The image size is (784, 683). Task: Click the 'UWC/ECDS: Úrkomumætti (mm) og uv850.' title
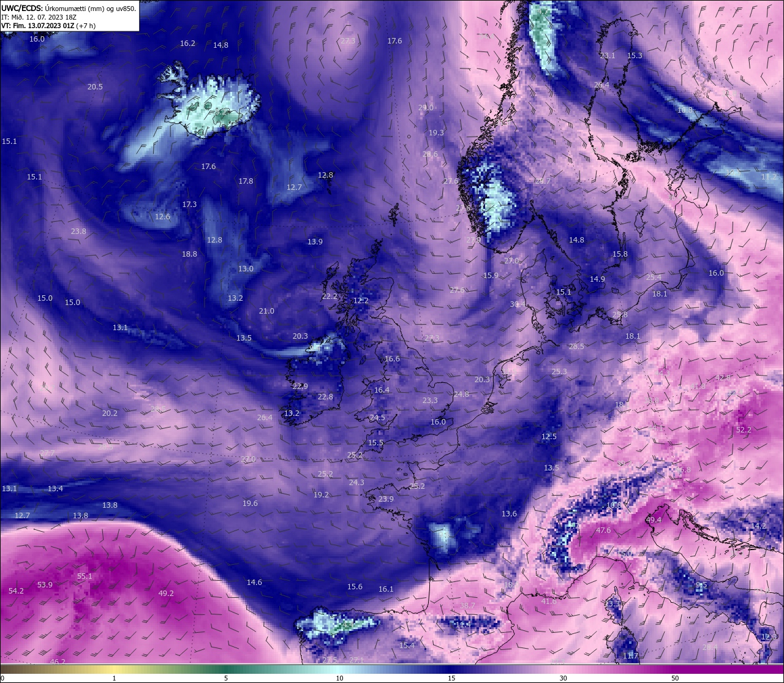coord(69,8)
